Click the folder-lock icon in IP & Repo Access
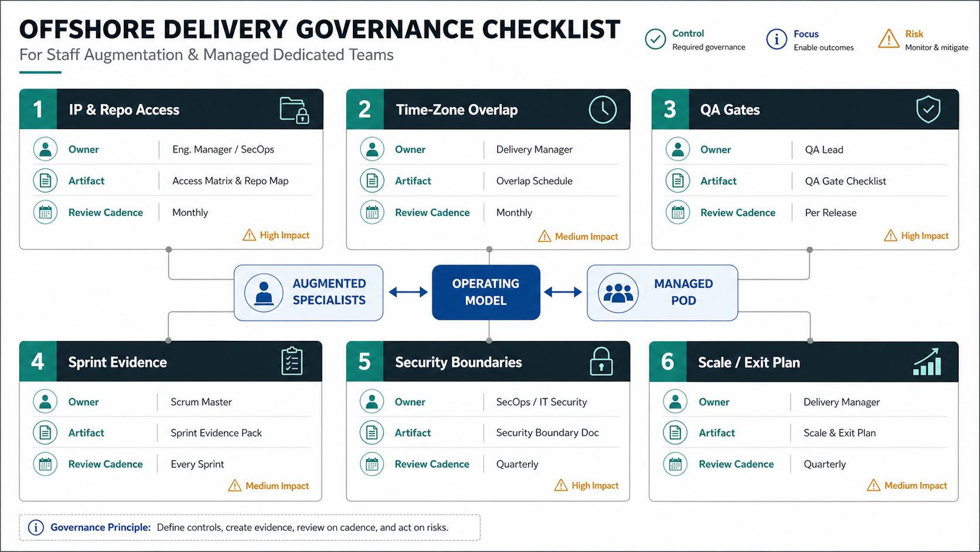 pyautogui.click(x=294, y=110)
